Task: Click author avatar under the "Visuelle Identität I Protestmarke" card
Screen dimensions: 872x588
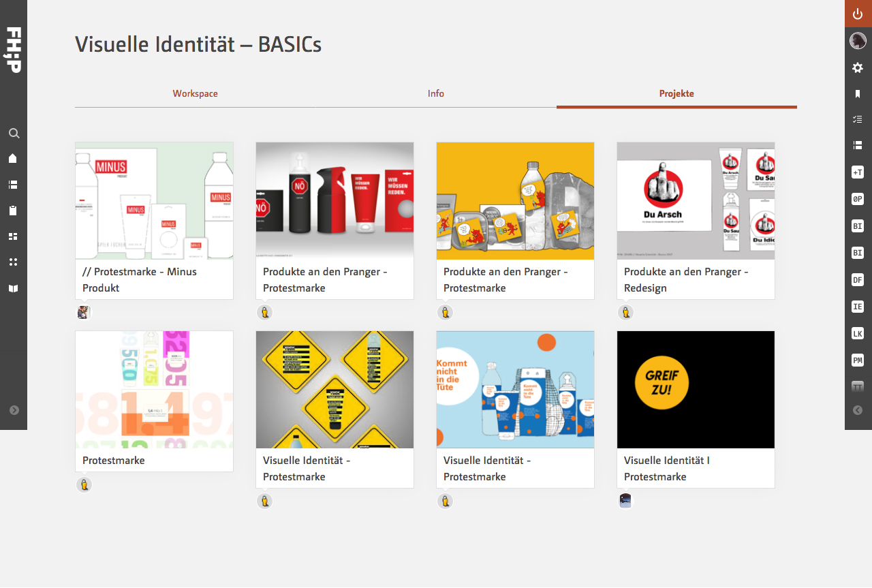Action: (x=625, y=501)
